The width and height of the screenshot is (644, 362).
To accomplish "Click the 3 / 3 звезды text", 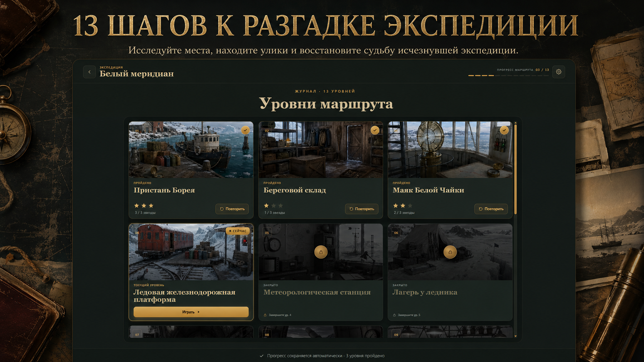I will [145, 213].
